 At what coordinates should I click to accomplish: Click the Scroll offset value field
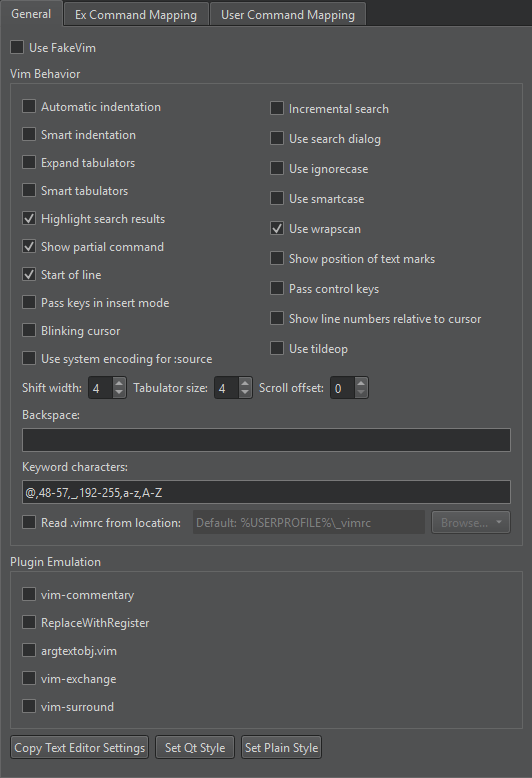pos(343,388)
